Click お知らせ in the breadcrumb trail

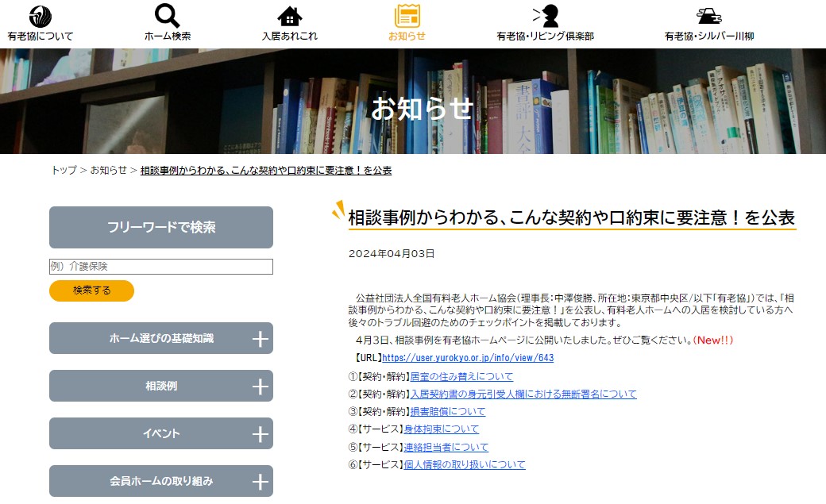[106, 169]
